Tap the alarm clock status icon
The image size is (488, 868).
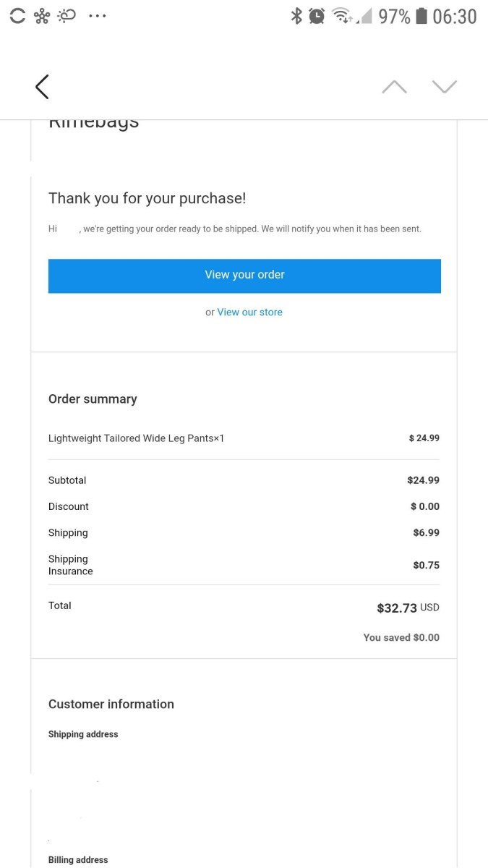(317, 16)
